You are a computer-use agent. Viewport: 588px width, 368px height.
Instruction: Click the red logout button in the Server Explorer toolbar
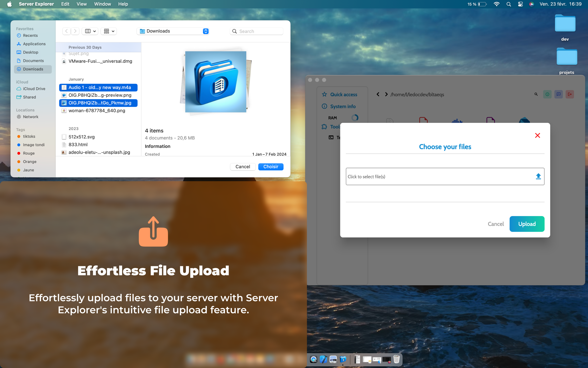(570, 94)
